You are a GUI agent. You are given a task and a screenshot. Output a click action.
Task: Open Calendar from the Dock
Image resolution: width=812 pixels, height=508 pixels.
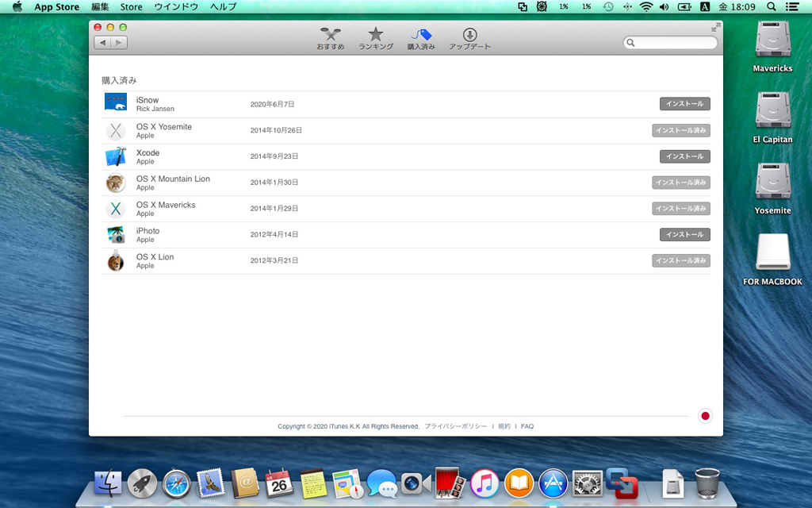coord(279,483)
